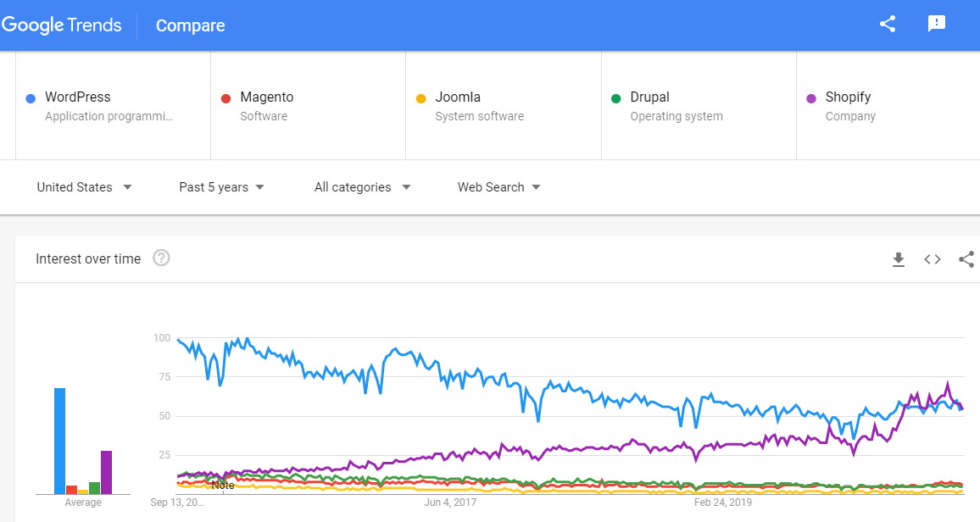Open the All categories dropdown
Image resolution: width=980 pixels, height=522 pixels.
[x=362, y=187]
